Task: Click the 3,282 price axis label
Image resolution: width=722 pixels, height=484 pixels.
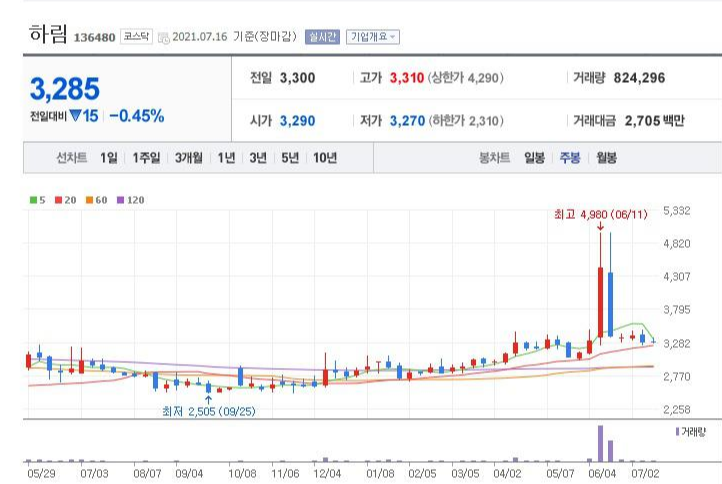Action: tap(676, 344)
